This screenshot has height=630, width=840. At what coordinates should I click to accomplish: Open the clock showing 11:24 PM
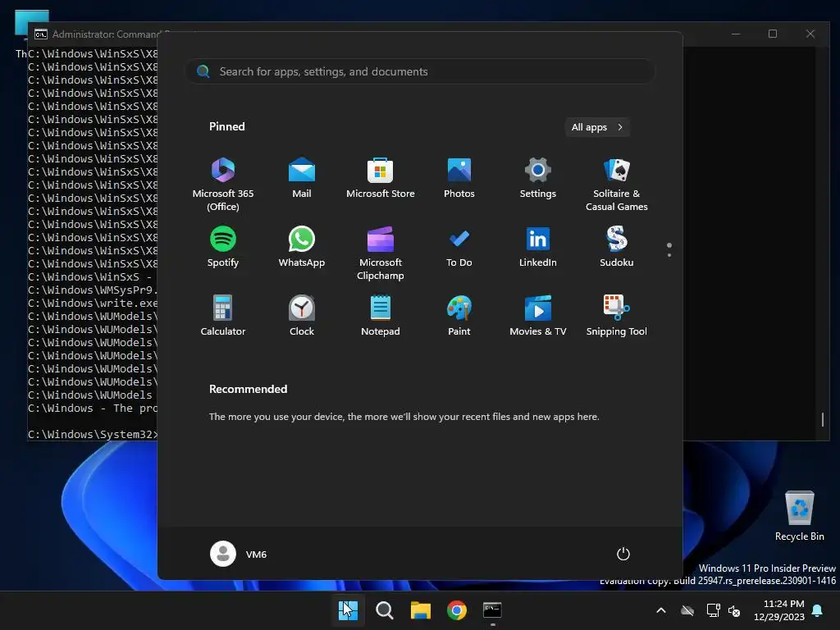(779, 610)
